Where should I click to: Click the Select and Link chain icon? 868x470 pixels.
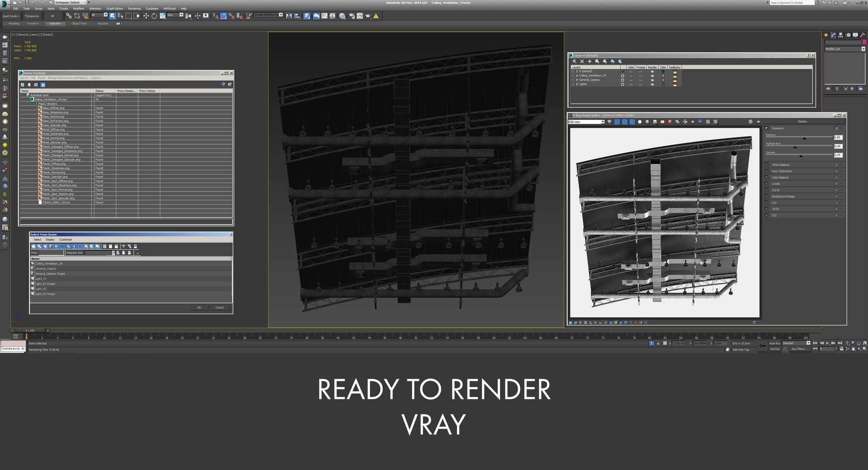click(69, 16)
